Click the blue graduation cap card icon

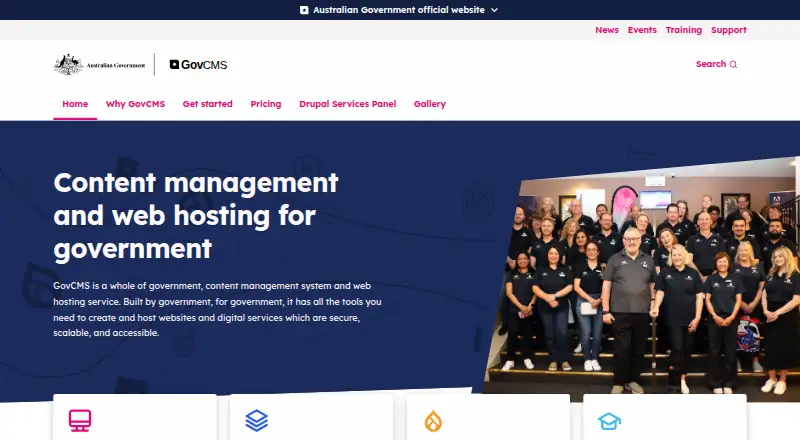[609, 422]
